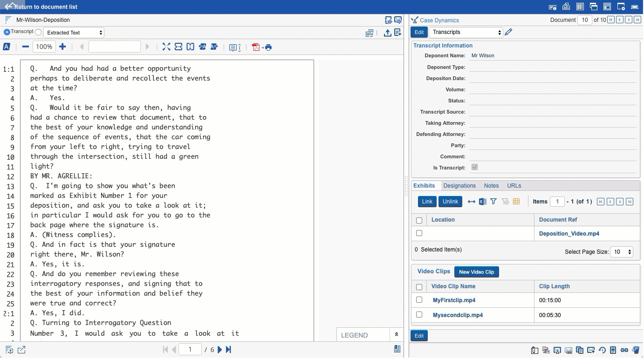Switch to the Exhibits tab

click(424, 186)
